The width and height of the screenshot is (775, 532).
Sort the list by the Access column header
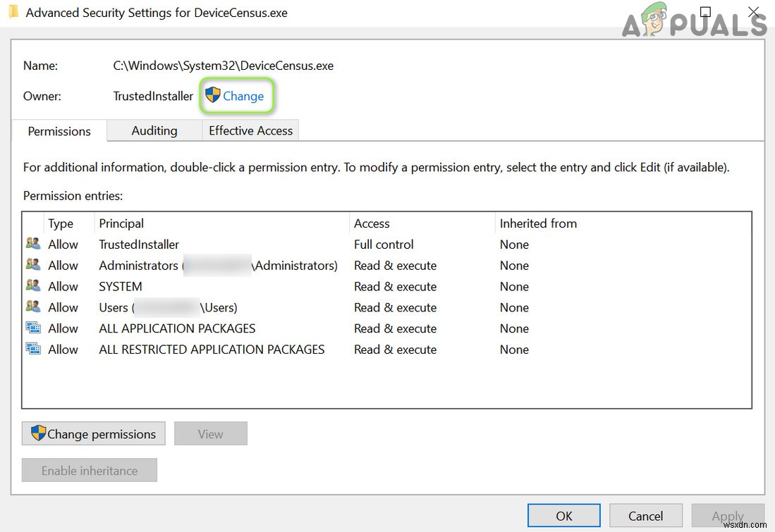pyautogui.click(x=422, y=223)
